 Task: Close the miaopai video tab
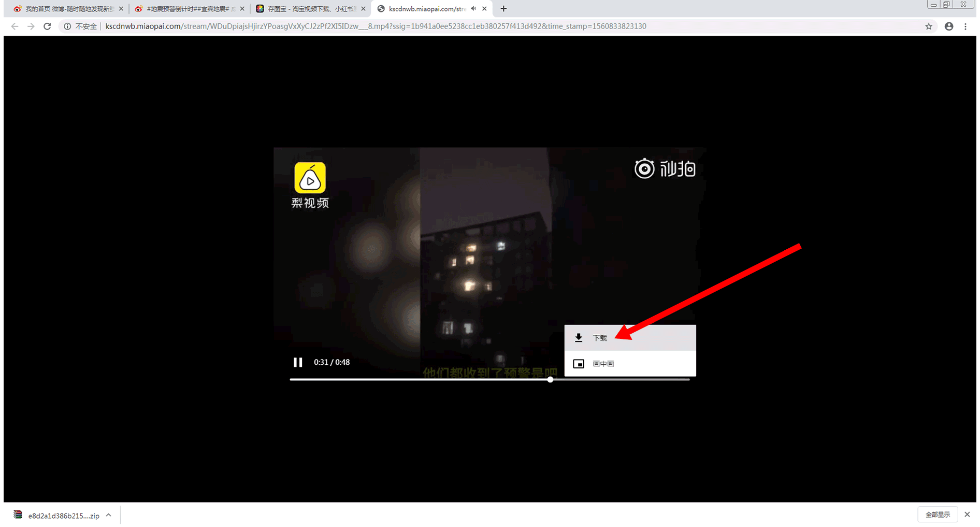coord(485,9)
